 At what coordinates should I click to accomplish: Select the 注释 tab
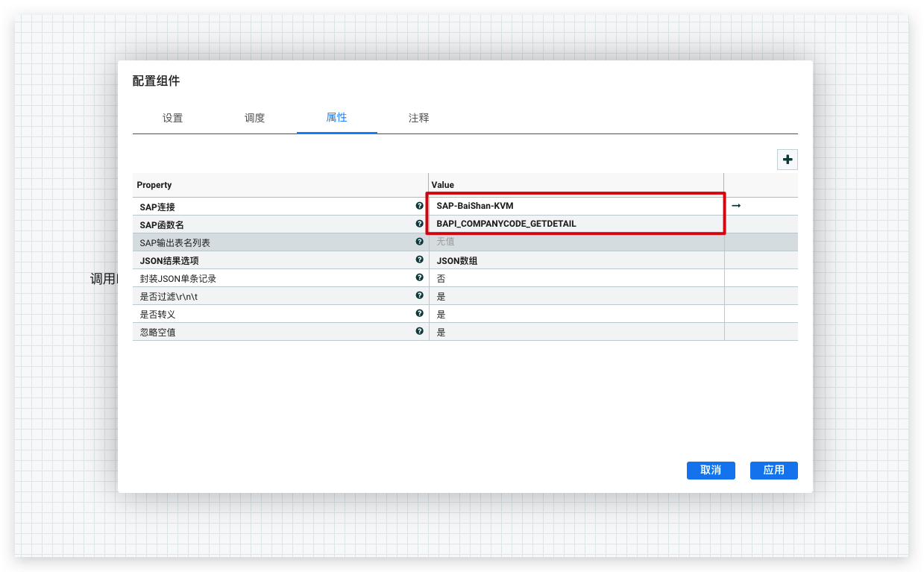(419, 118)
